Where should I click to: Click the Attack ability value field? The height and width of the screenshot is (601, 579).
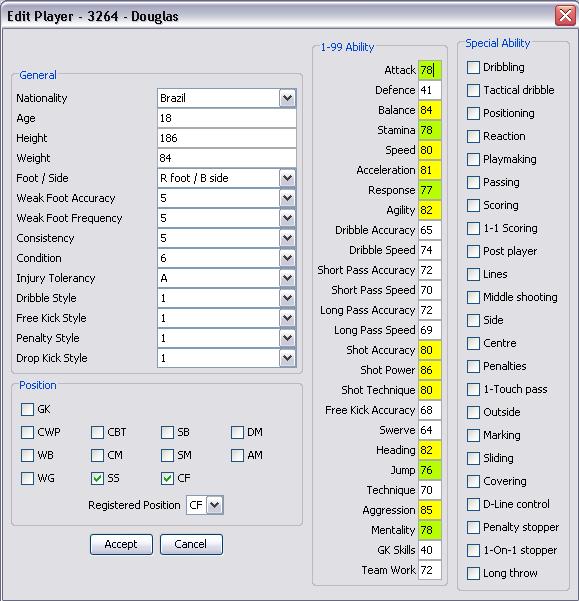(430, 70)
